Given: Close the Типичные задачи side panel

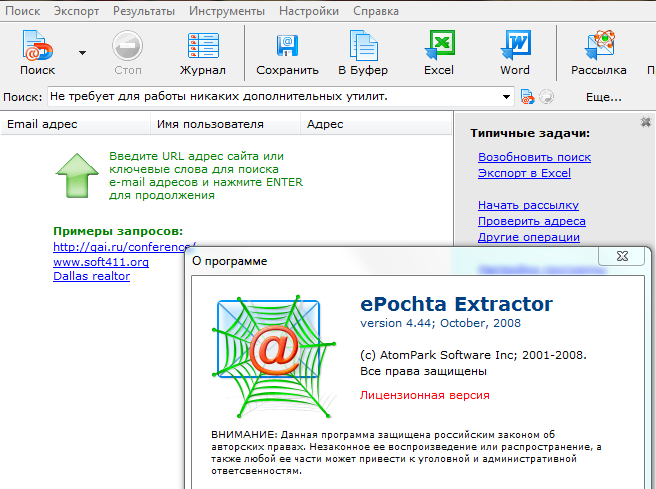Looking at the screenshot, I should [646, 122].
